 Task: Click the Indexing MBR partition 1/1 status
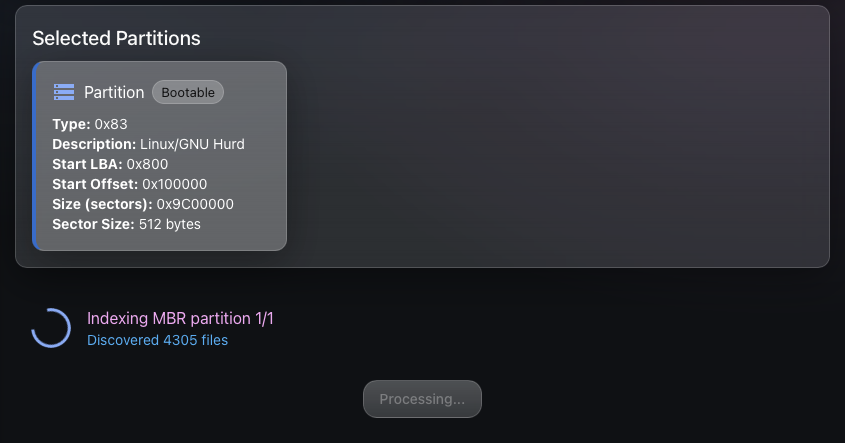[x=180, y=318]
